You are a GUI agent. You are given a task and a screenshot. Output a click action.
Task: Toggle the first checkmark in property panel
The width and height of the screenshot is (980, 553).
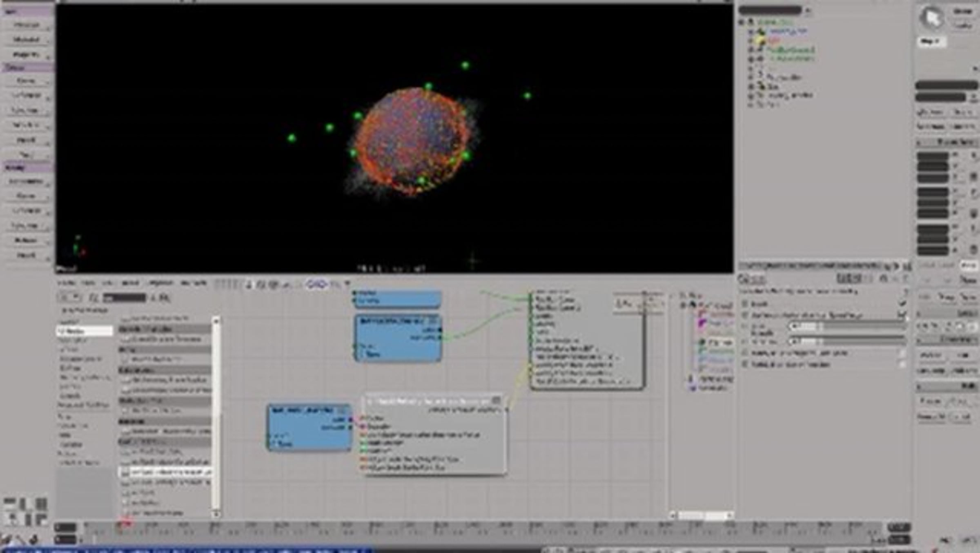pyautogui.click(x=902, y=304)
